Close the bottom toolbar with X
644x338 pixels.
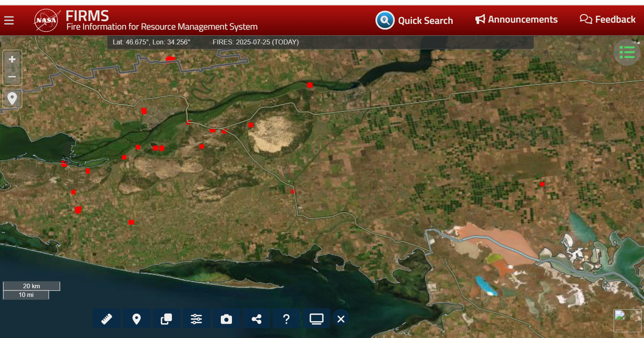[341, 319]
